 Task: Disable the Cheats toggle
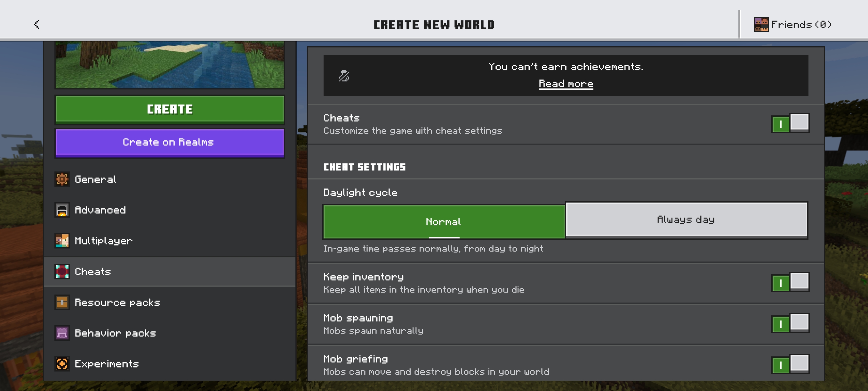(x=790, y=123)
